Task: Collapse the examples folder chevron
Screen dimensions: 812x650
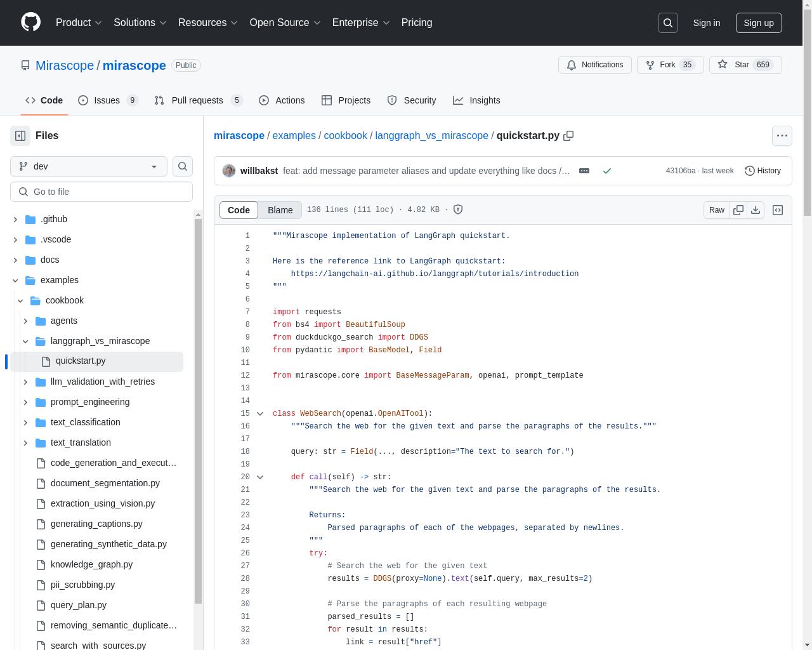Action: 15,280
